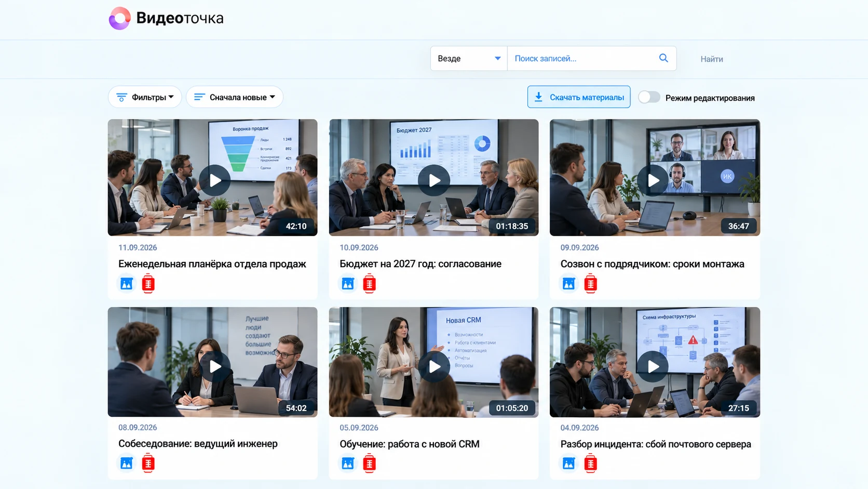Viewport: 868px width, 489px height.
Task: Expand the Везде search scope dropdown
Action: click(469, 58)
